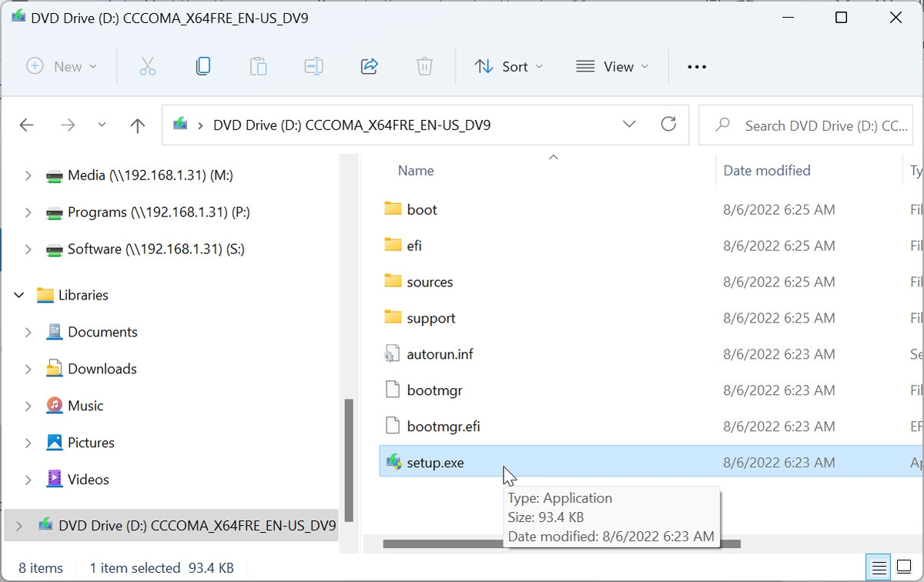The image size is (924, 582).
Task: Delete the selected item
Action: click(424, 66)
